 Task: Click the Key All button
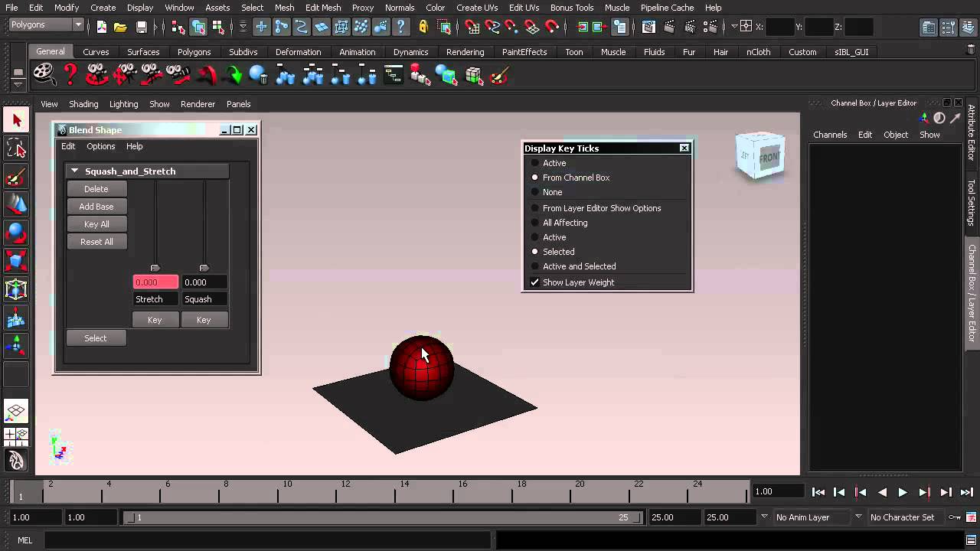coord(96,224)
